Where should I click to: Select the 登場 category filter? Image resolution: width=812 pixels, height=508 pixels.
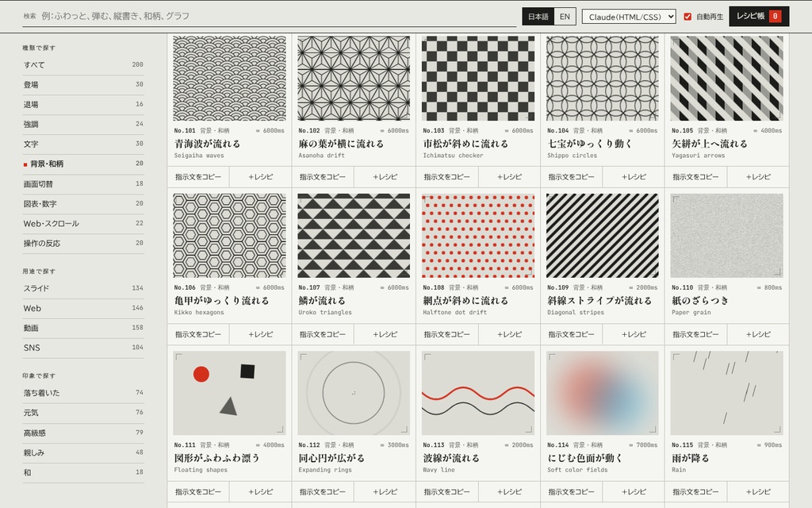[83, 84]
